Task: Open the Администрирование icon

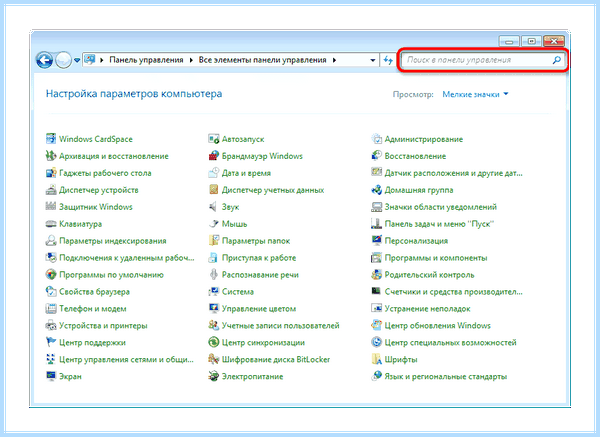Action: 377,139
